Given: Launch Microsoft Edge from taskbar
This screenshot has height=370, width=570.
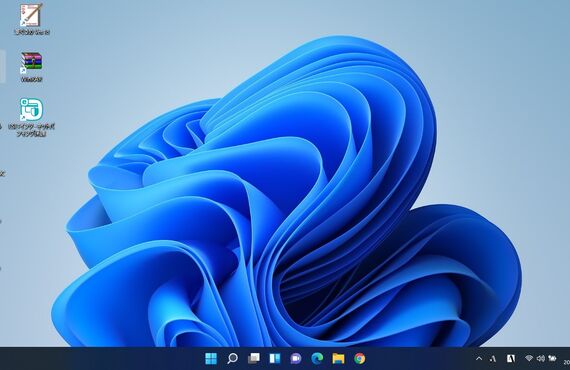Looking at the screenshot, I should (x=317, y=358).
